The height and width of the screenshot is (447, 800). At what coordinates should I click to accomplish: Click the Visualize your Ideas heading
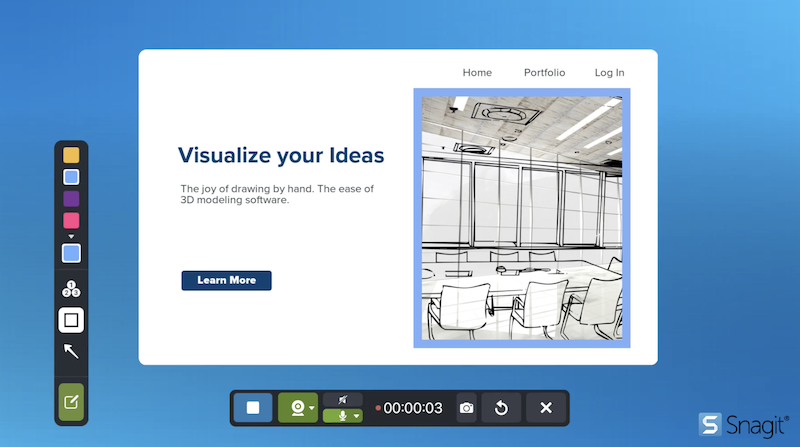tap(281, 155)
